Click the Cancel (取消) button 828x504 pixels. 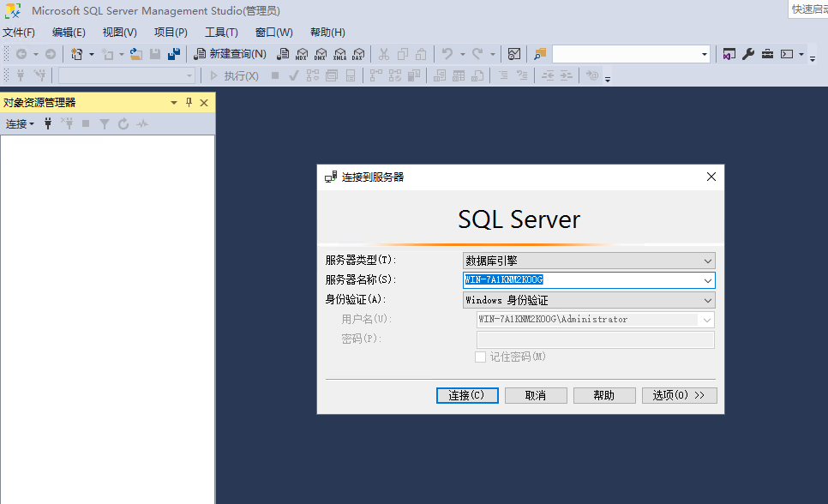pos(536,395)
